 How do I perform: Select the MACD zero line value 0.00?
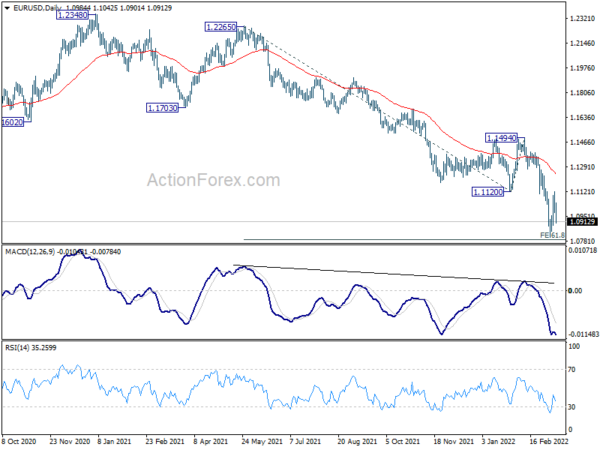click(575, 291)
